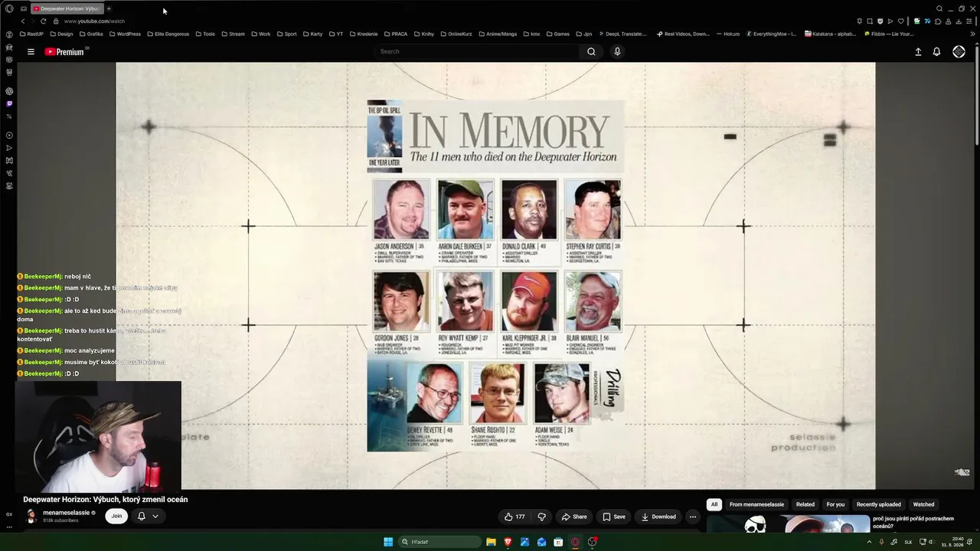Open the Hokuro bookmark
980x551 pixels.
[x=728, y=34]
